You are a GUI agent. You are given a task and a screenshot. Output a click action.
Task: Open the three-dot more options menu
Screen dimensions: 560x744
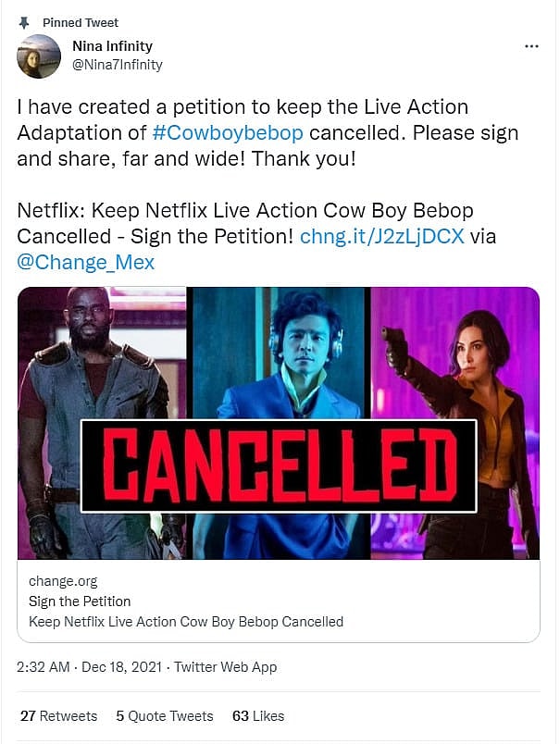pos(531,46)
